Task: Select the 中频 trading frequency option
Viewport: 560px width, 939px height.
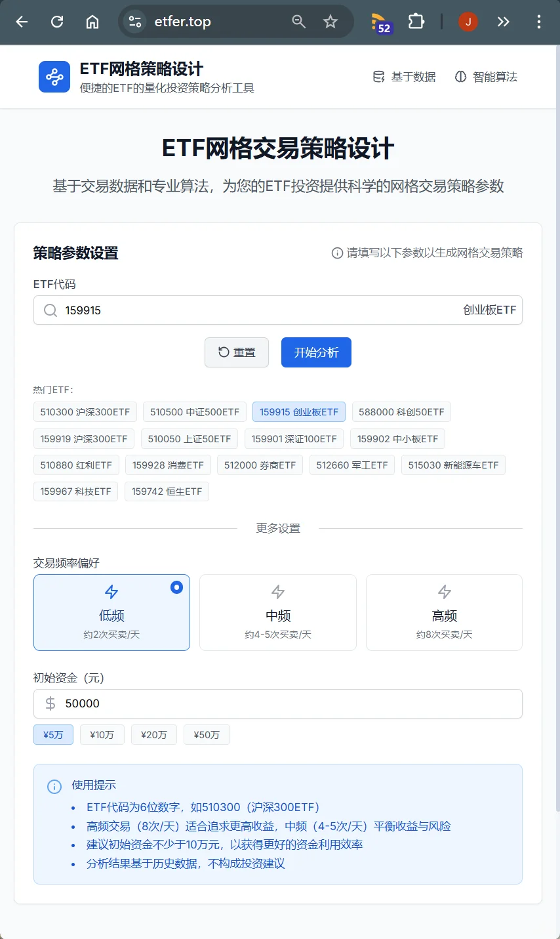Action: [277, 612]
